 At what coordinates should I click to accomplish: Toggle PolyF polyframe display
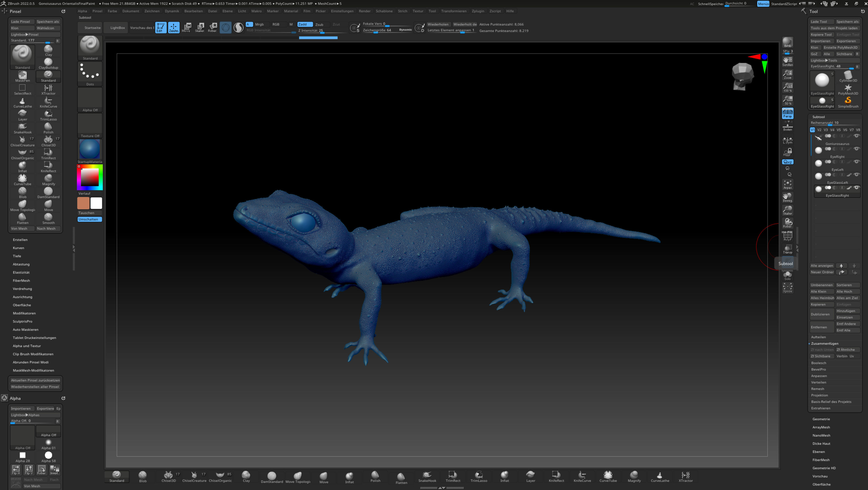pyautogui.click(x=787, y=236)
